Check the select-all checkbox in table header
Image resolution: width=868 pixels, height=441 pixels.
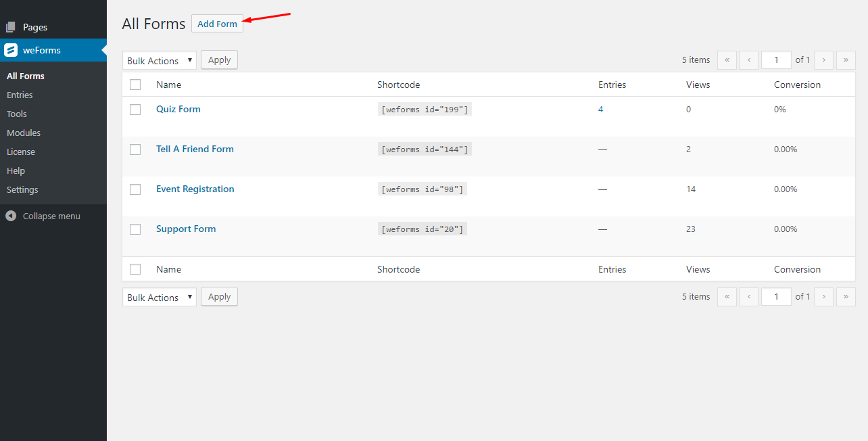pos(135,85)
